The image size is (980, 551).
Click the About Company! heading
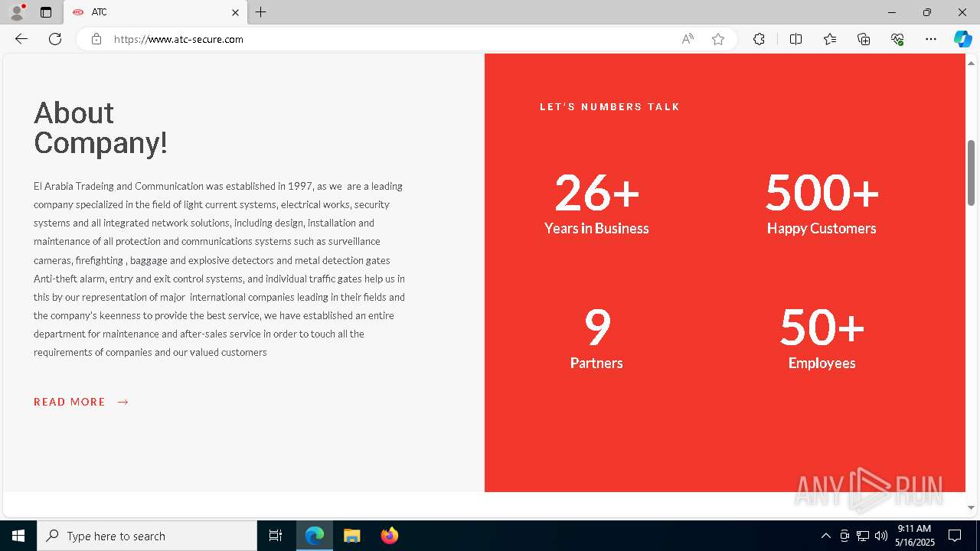click(100, 128)
